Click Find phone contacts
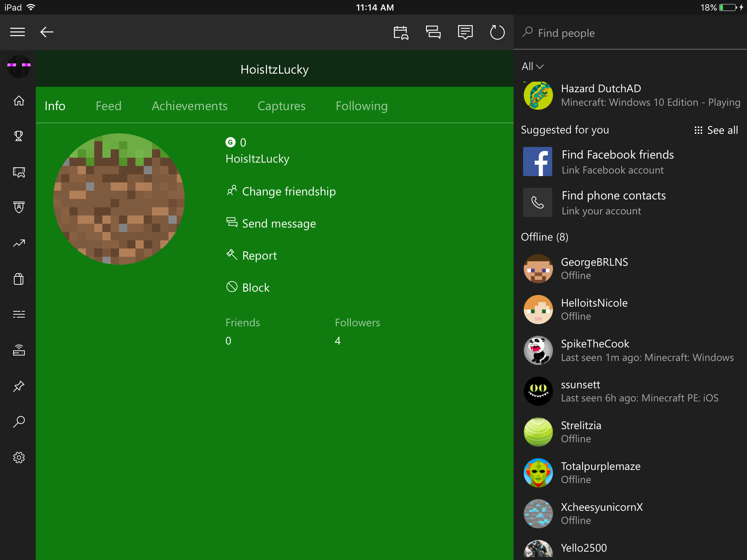The image size is (747, 560). [630, 203]
